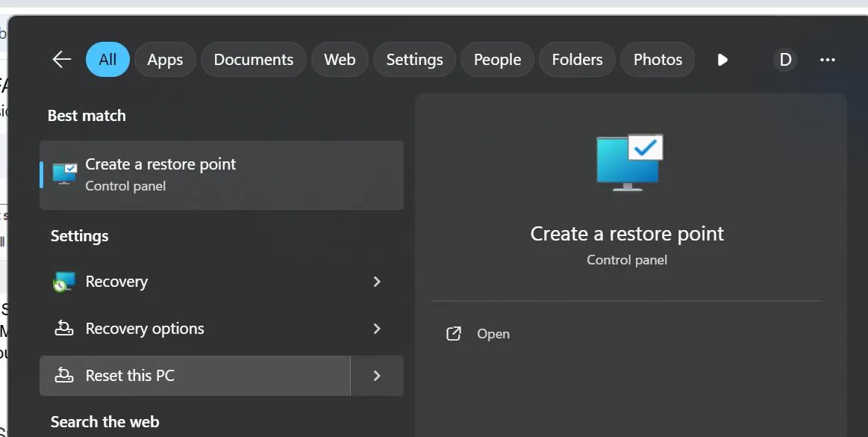Expand the Reset this PC chevron
The image size is (868, 437).
pyautogui.click(x=377, y=376)
